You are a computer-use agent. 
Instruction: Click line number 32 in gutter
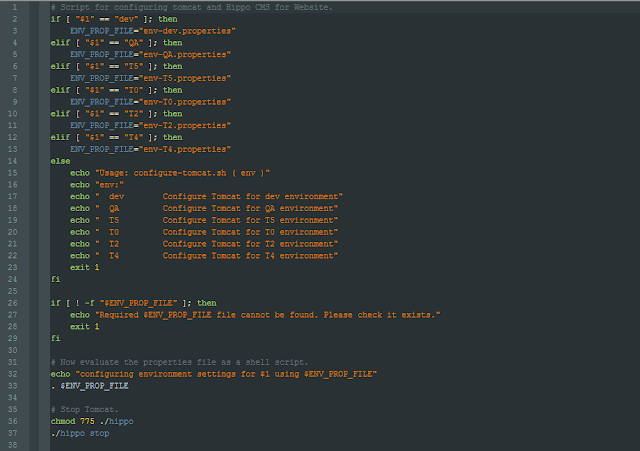pos(13,374)
